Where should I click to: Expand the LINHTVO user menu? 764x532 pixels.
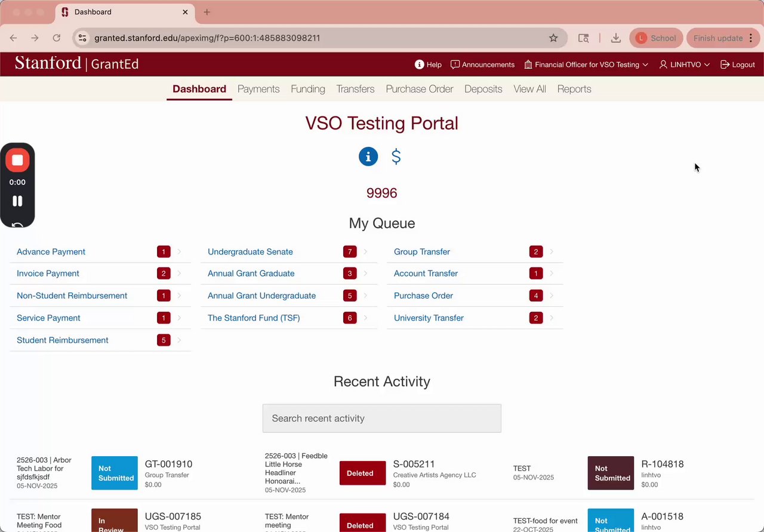pos(684,64)
